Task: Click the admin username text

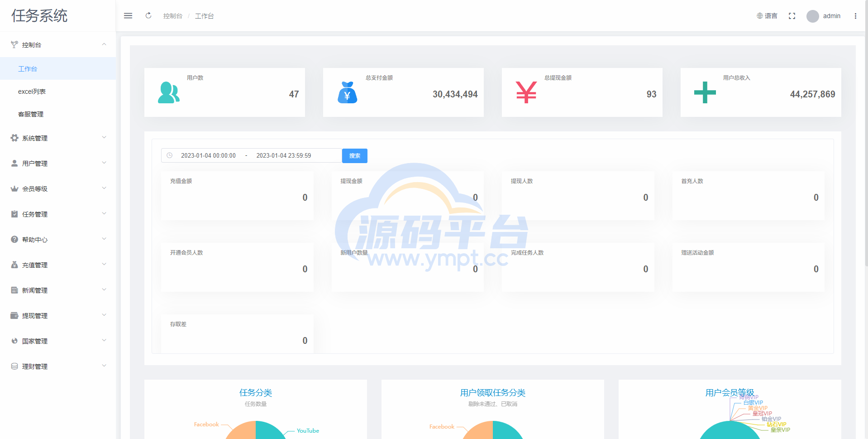Action: tap(832, 16)
